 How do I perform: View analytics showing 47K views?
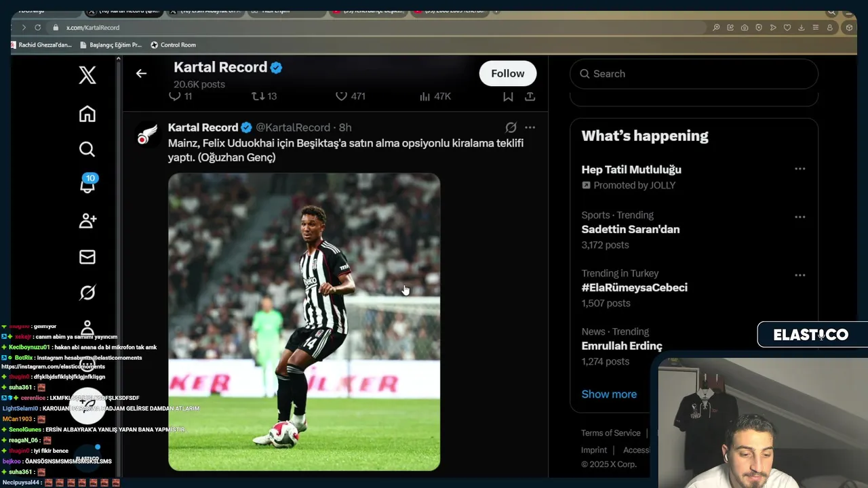(435, 96)
